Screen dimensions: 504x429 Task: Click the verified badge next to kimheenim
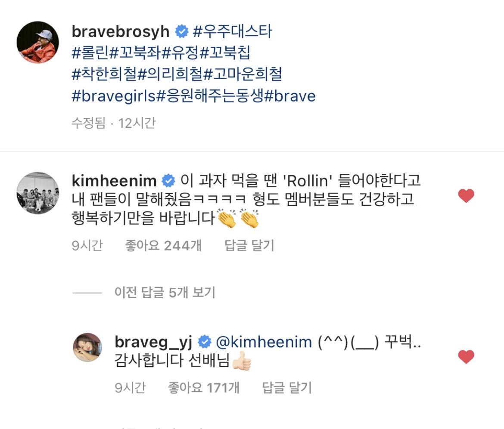coord(168,181)
